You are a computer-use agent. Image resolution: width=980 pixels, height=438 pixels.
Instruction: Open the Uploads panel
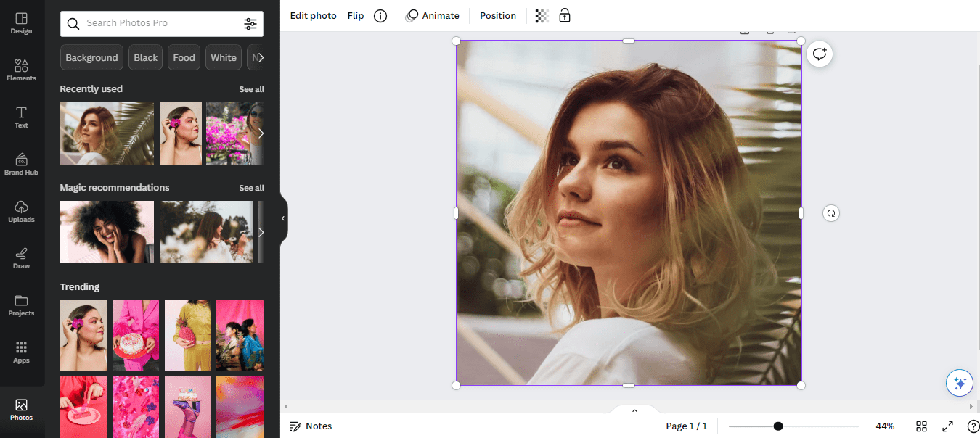[21, 210]
